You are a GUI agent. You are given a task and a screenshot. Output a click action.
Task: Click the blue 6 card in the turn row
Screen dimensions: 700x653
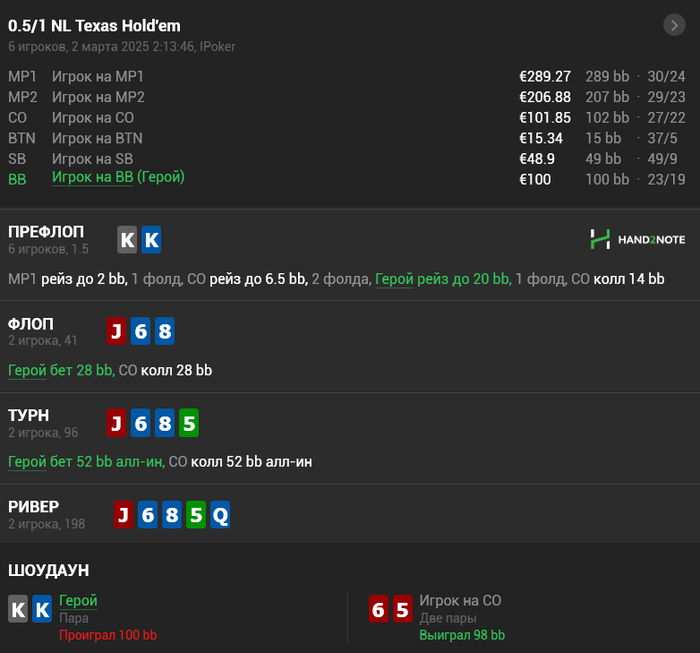141,423
